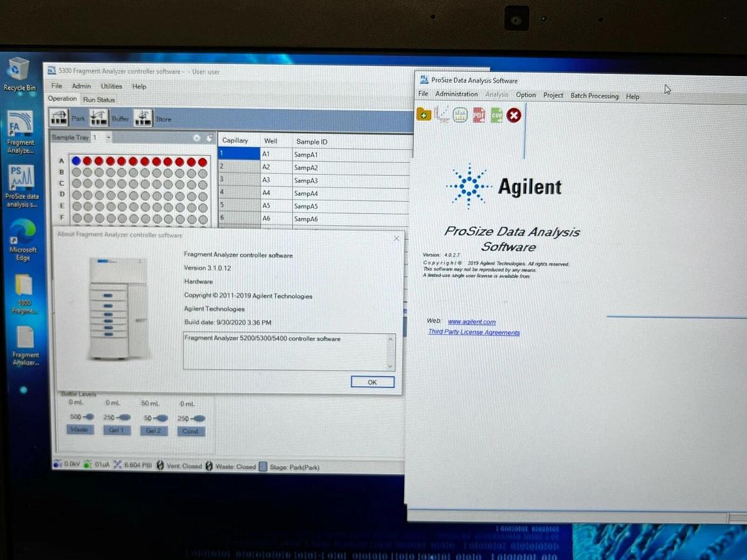This screenshot has width=747, height=560.
Task: Open the ProSize Help menu
Action: click(x=633, y=96)
